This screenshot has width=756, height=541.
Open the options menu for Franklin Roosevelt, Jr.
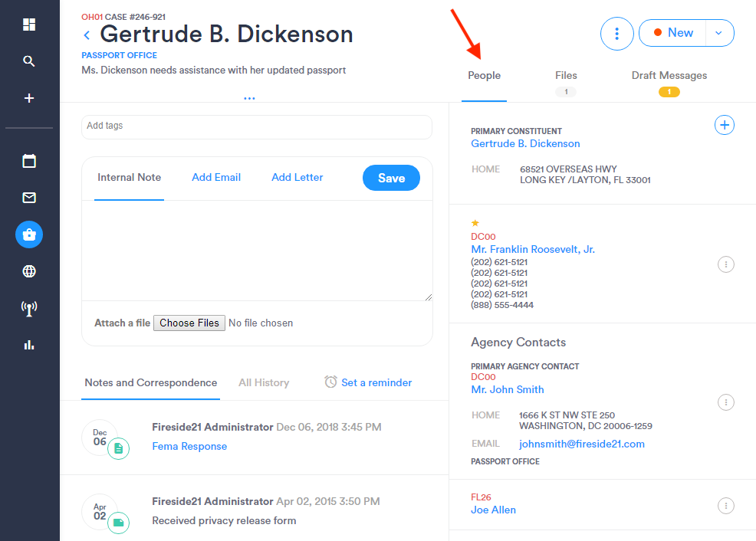pos(726,264)
